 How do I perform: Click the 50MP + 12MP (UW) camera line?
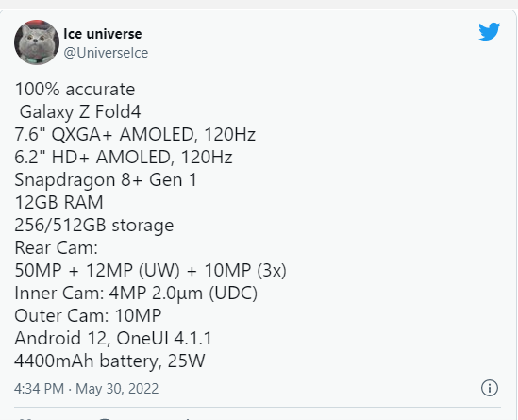coord(151,270)
